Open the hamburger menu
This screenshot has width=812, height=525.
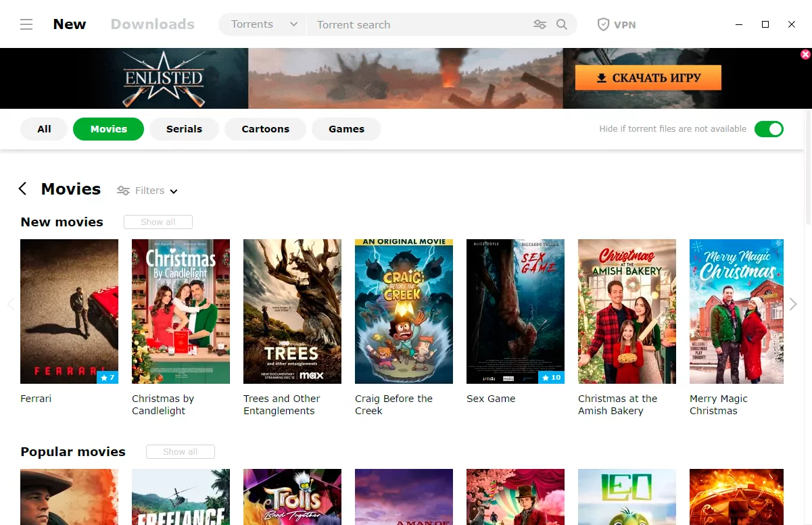26,24
